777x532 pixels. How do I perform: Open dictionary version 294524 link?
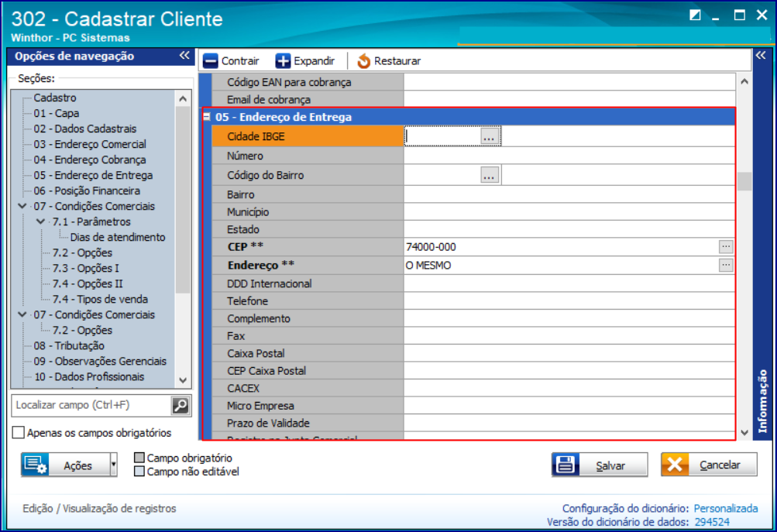pos(712,522)
